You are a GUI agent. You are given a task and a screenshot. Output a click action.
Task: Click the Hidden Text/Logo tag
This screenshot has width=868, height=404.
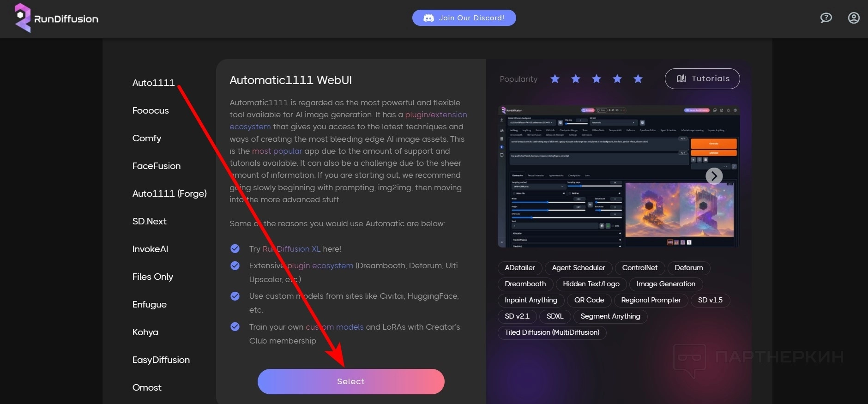tap(591, 284)
